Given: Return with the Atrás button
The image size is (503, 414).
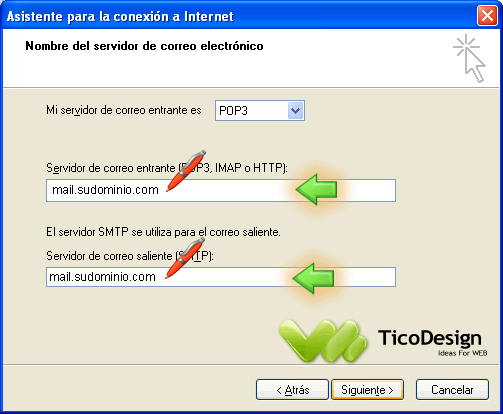Looking at the screenshot, I should (x=292, y=389).
